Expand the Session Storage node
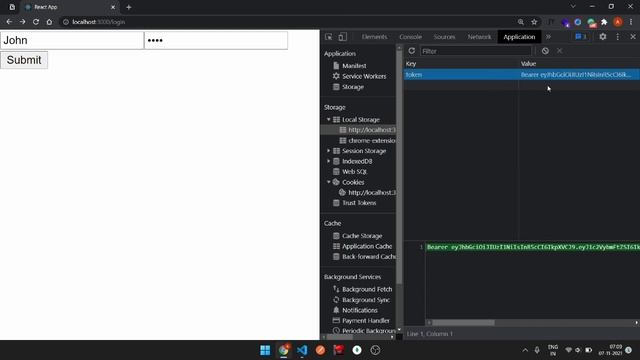Screen dimensions: 640x360 pyautogui.click(x=329, y=151)
